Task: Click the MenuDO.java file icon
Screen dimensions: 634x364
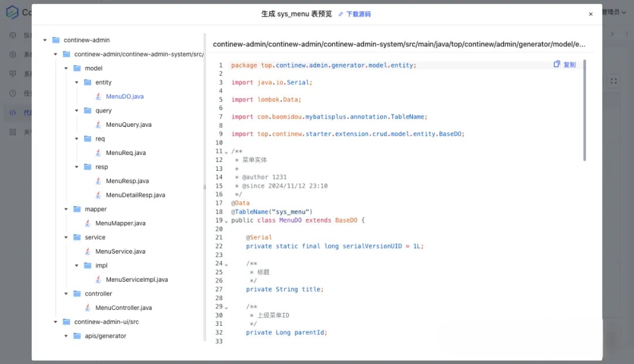Action: point(99,96)
